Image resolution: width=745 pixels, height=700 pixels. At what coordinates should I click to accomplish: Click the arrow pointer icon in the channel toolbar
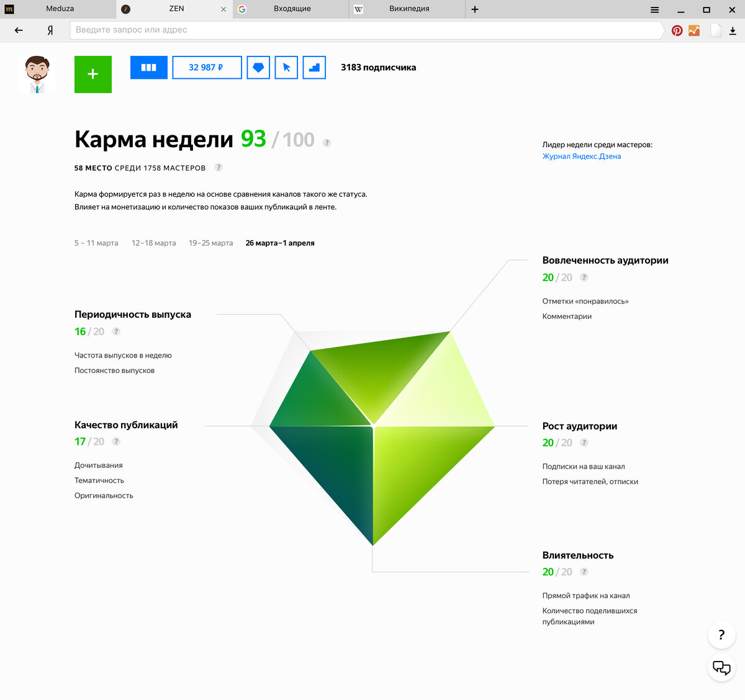coord(286,67)
